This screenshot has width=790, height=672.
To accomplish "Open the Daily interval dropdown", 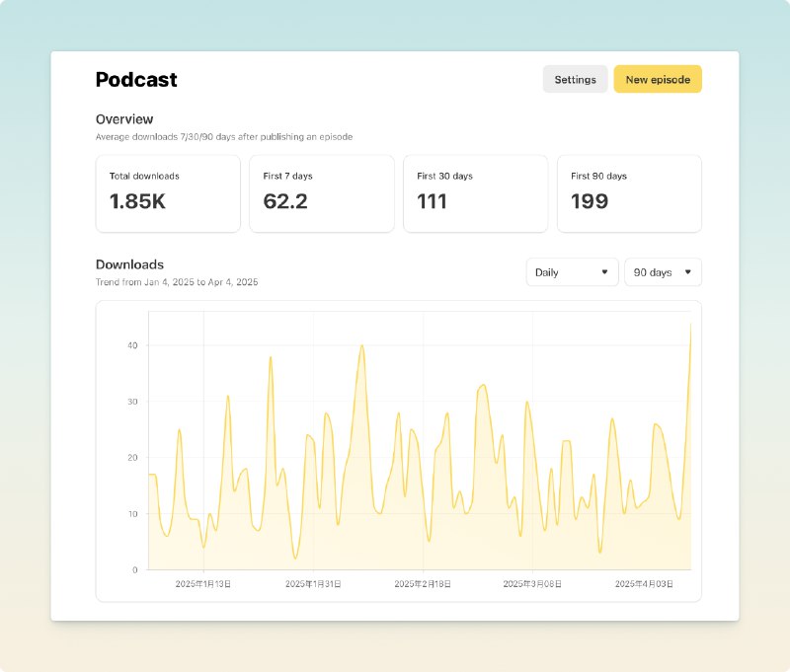I will click(x=572, y=272).
